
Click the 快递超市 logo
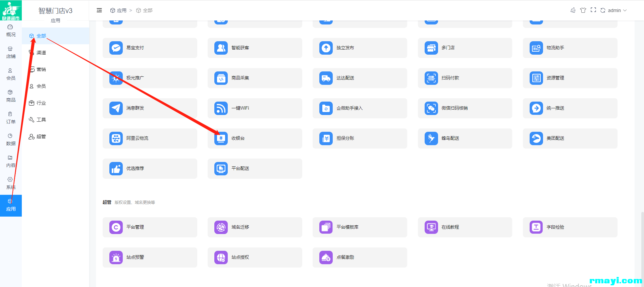tap(11, 10)
